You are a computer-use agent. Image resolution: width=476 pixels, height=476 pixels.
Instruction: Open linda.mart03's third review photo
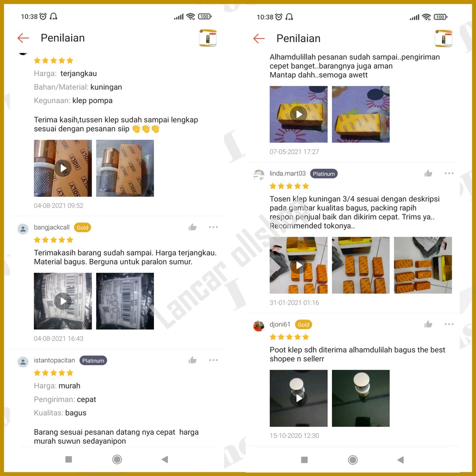(x=423, y=265)
